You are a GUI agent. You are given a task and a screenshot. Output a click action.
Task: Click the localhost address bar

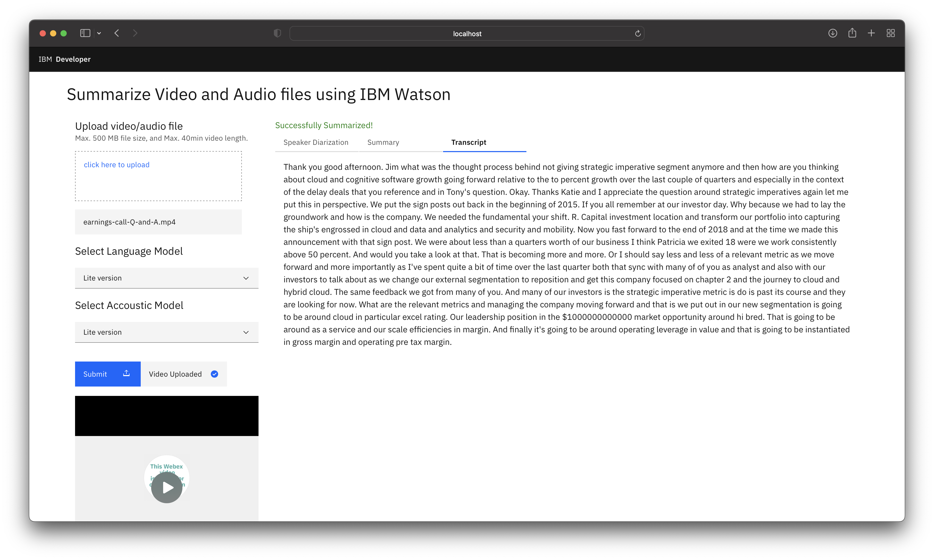pyautogui.click(x=467, y=34)
